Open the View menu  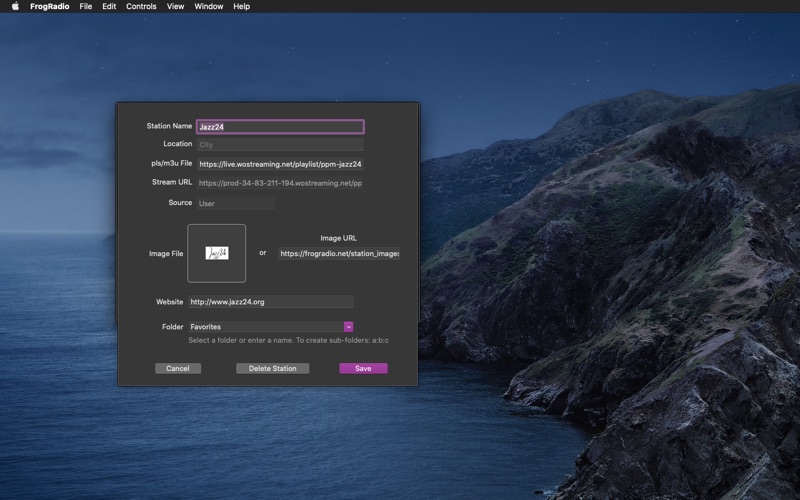[x=175, y=6]
